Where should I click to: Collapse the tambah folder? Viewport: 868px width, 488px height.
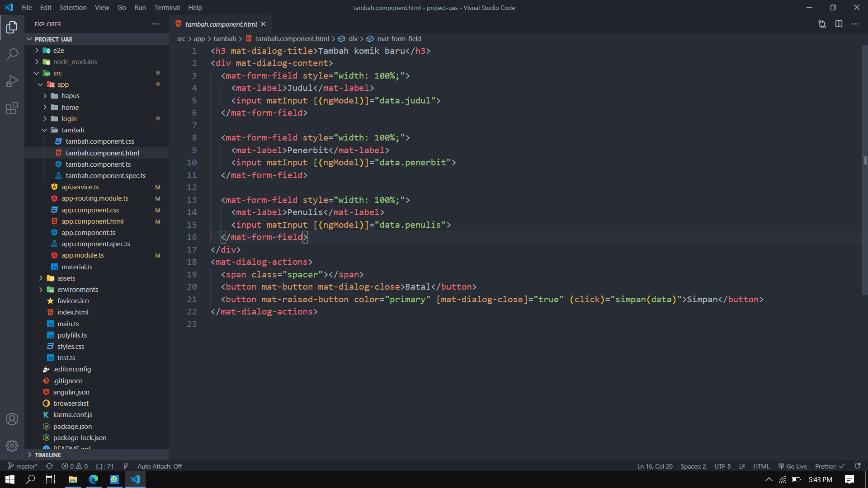(97, 130)
